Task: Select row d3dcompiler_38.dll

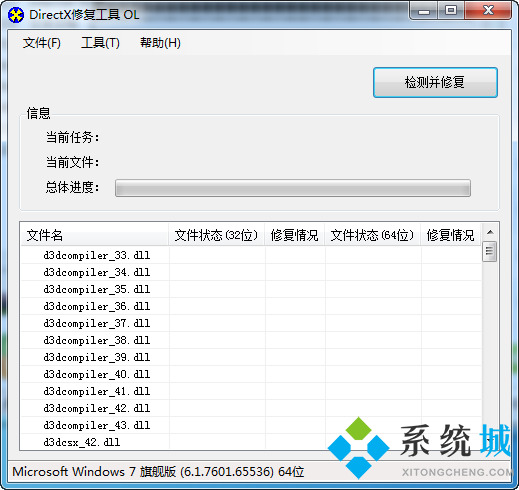Action: pos(251,340)
